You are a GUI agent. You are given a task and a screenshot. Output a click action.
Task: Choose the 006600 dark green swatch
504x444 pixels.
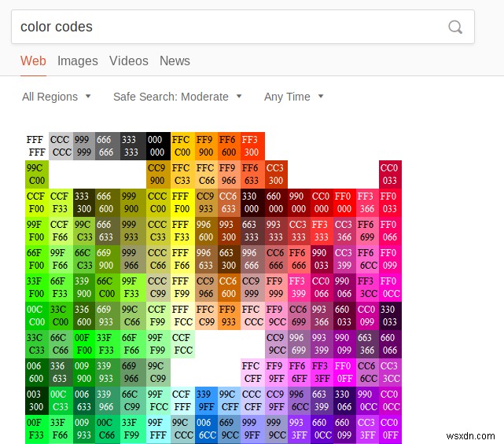point(37,372)
